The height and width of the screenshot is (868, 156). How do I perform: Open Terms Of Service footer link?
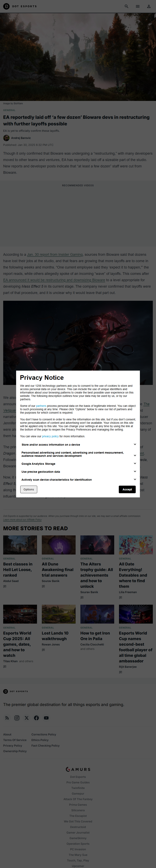15,740
